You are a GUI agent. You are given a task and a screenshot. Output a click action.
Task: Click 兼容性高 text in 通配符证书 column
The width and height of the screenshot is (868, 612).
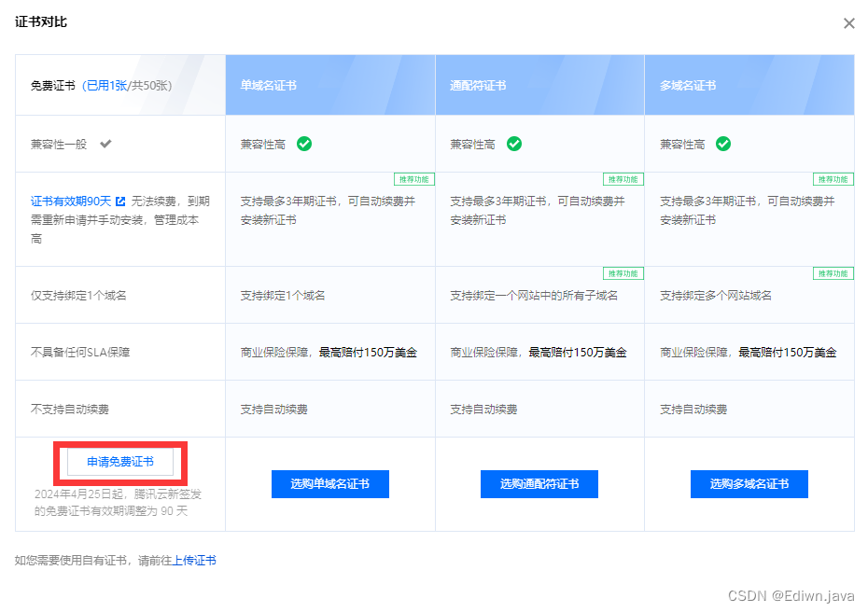point(473,145)
